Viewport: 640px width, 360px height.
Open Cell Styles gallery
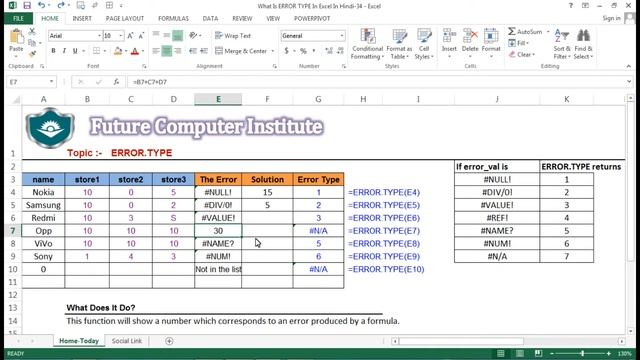424,44
